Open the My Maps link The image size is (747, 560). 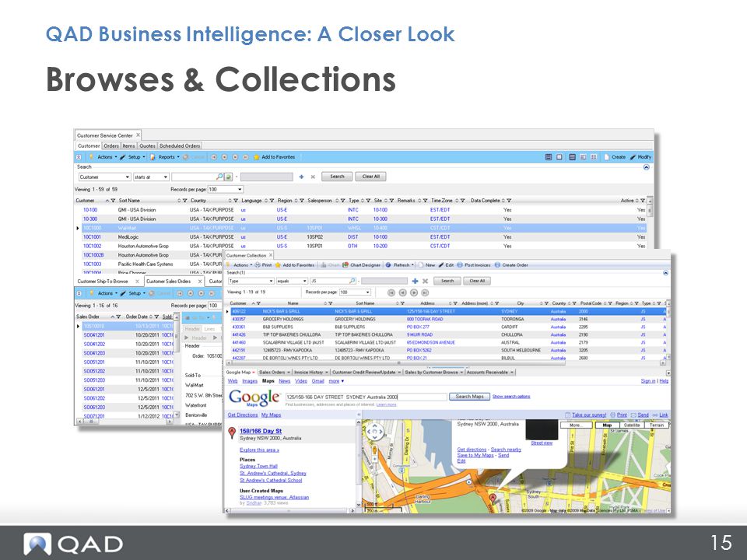[271, 415]
